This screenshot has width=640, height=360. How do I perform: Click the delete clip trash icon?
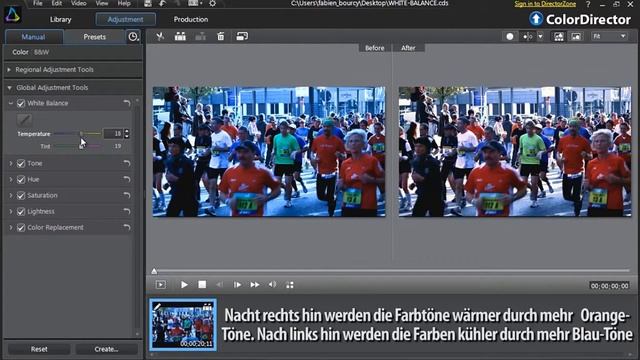coord(220,36)
